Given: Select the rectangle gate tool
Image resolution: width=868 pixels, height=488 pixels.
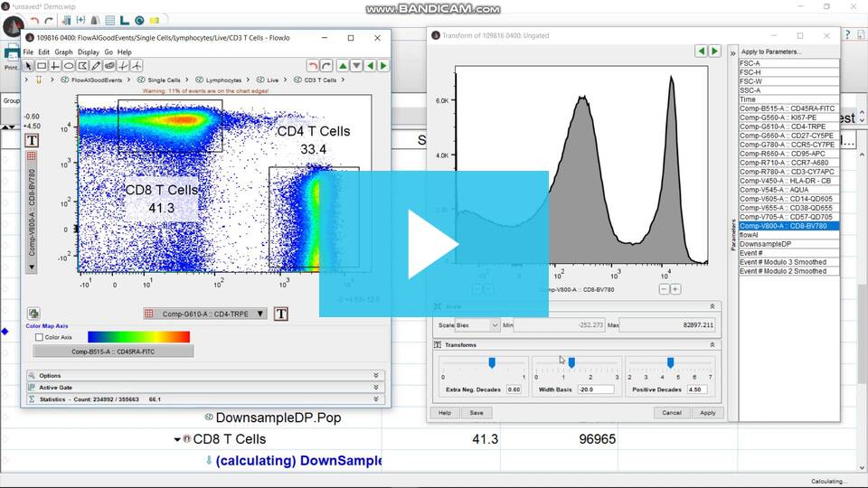Looking at the screenshot, I should (x=42, y=66).
